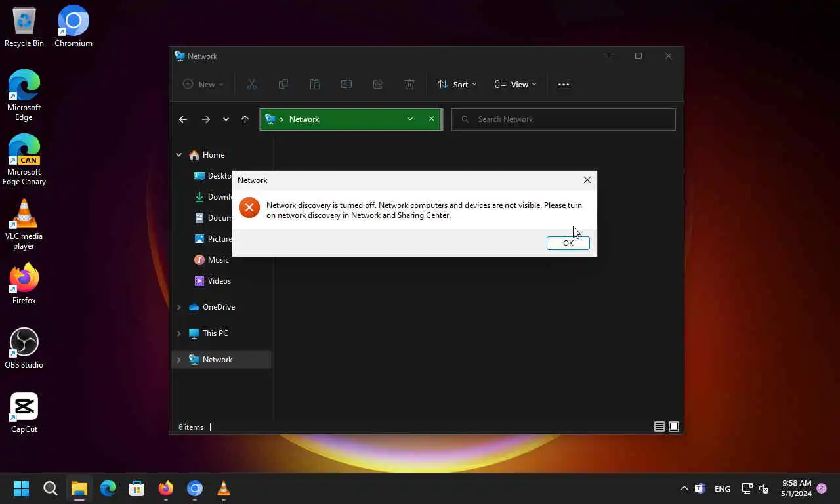Click the Search Network field

click(x=564, y=119)
